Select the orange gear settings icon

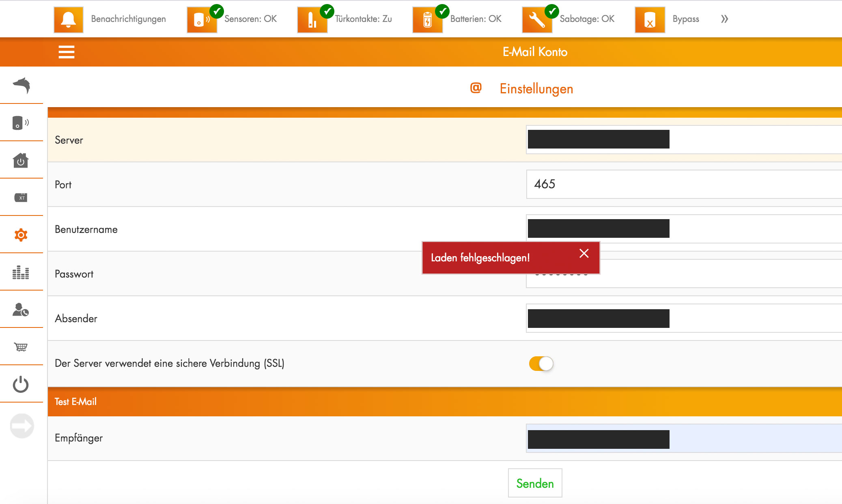(x=21, y=235)
